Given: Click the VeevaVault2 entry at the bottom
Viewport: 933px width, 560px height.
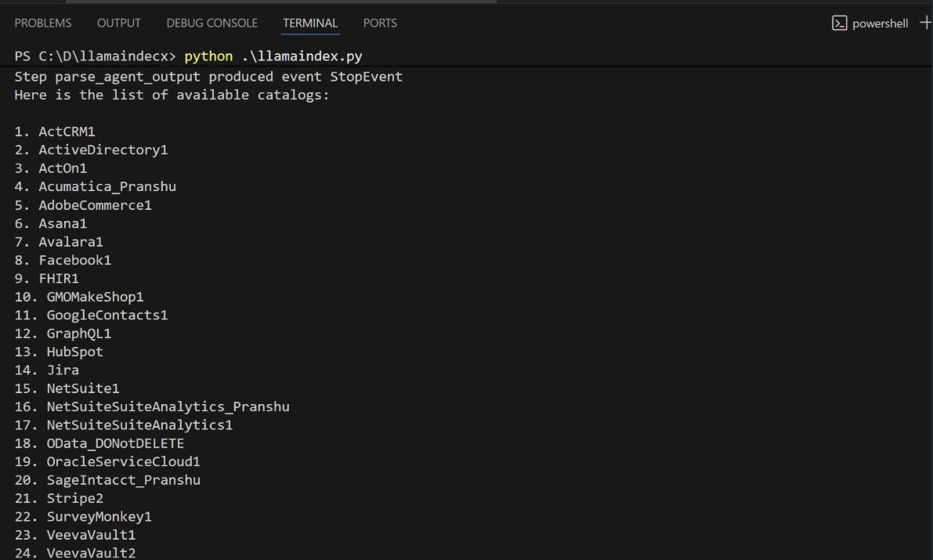Looking at the screenshot, I should [91, 552].
